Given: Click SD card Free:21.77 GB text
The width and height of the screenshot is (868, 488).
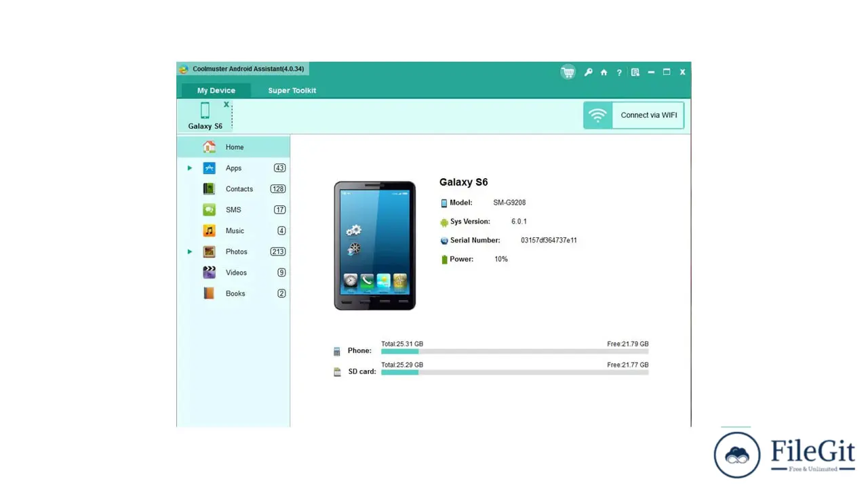Looking at the screenshot, I should tap(628, 365).
